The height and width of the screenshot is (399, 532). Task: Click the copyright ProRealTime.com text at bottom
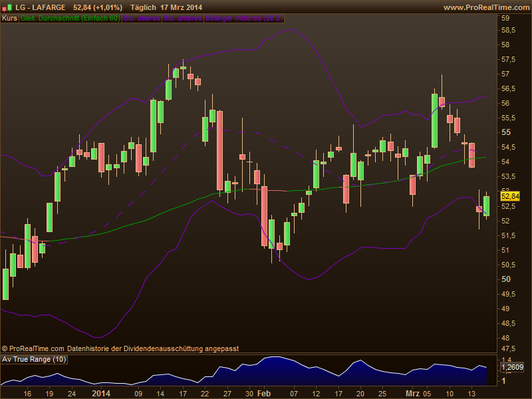pyautogui.click(x=33, y=348)
